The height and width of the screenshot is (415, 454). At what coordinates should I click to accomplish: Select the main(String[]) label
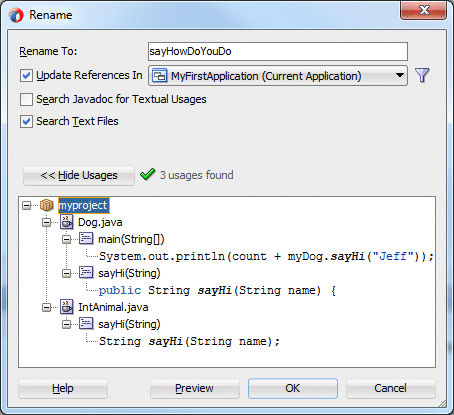click(131, 239)
